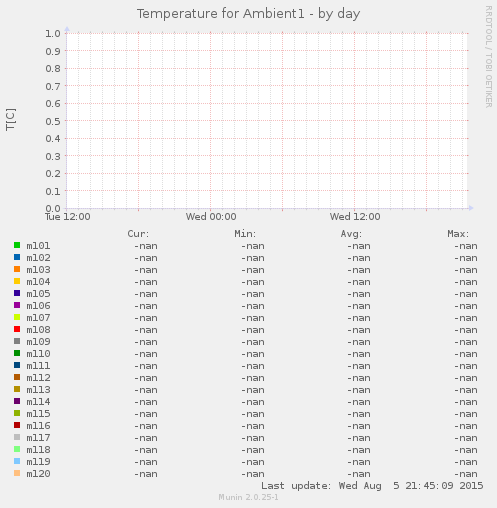Click the Max value for m108

click(466, 330)
